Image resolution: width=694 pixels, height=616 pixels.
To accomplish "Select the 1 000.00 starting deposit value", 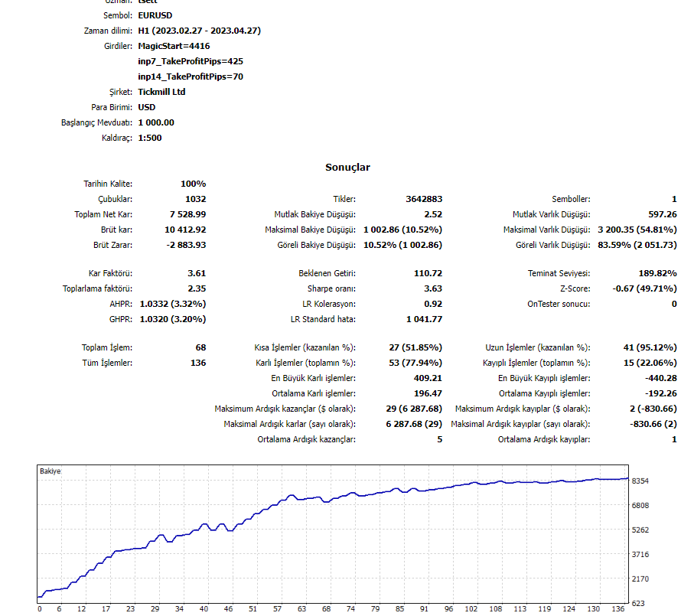I will tap(156, 122).
